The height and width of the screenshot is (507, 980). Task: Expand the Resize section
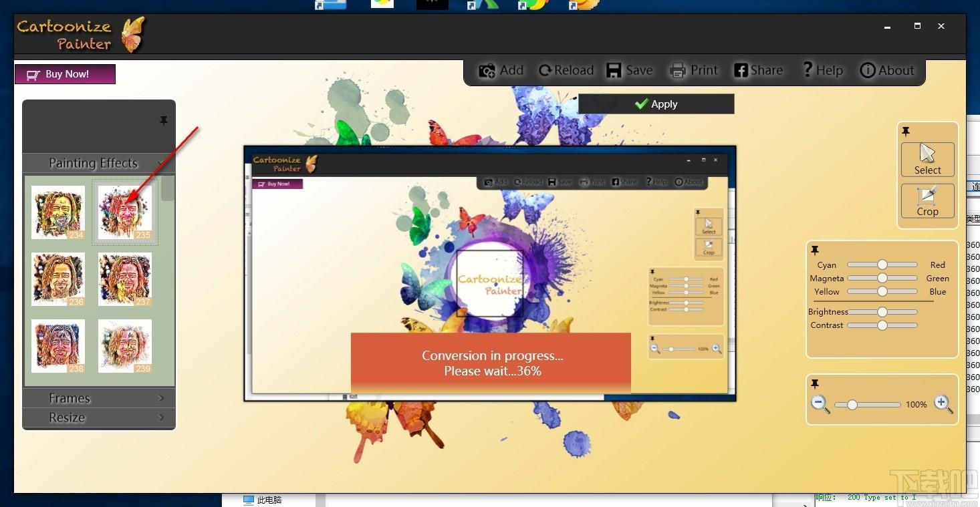(x=99, y=417)
